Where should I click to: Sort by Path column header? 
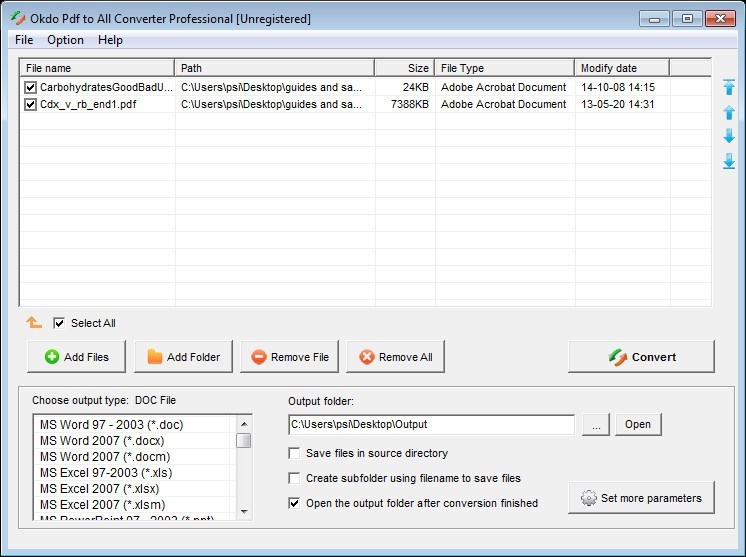pyautogui.click(x=275, y=68)
